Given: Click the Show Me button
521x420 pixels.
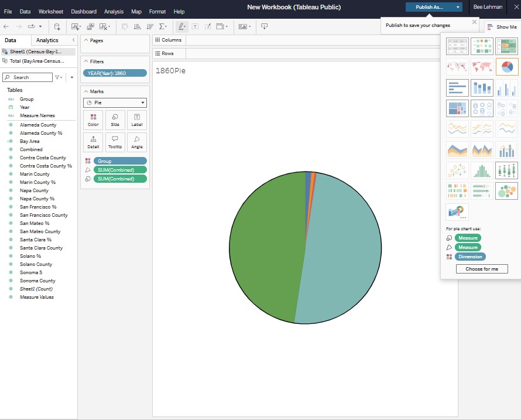Looking at the screenshot, I should tap(502, 27).
